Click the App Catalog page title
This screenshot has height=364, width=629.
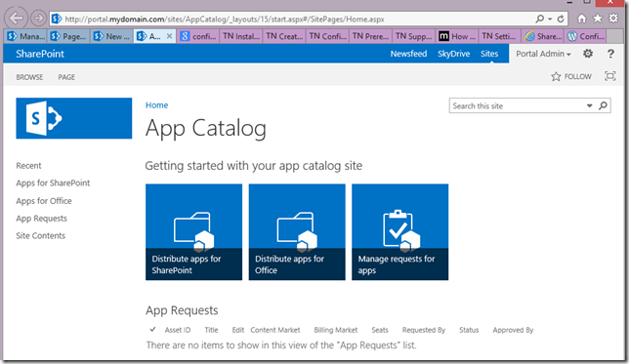206,129
